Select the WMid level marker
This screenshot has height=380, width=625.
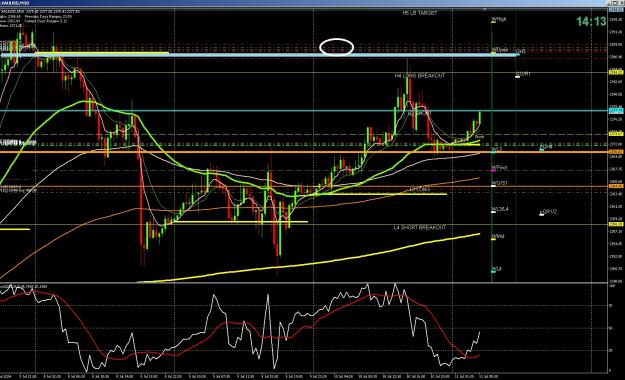coord(493,239)
